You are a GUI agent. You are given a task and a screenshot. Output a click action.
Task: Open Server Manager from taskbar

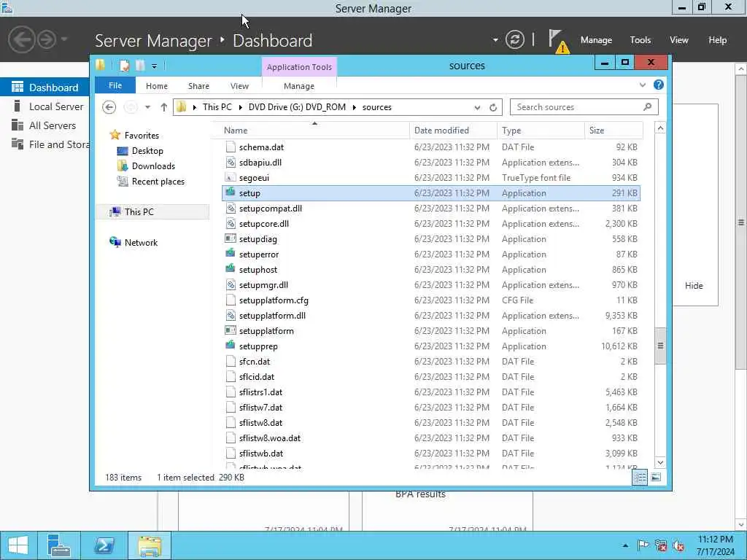pos(58,545)
